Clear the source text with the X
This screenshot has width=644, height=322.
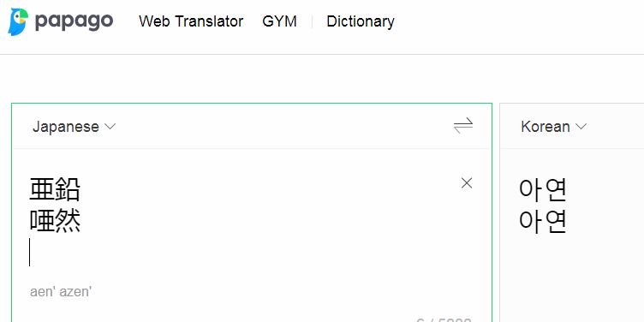[467, 183]
